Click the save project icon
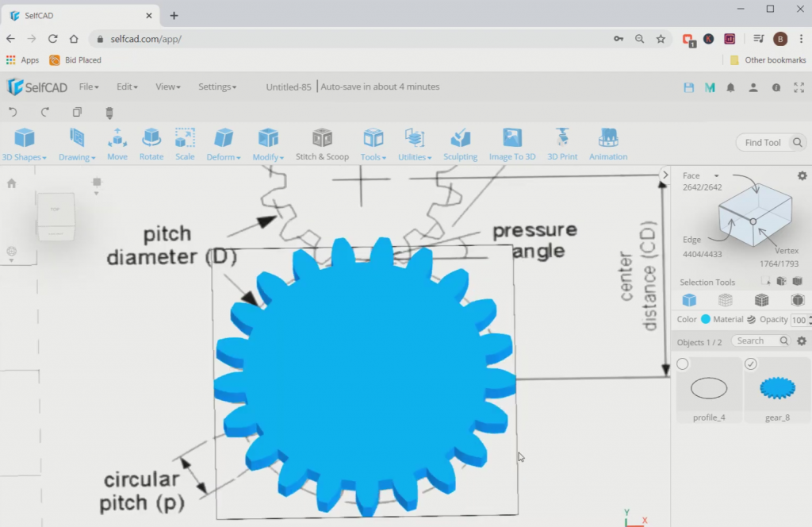Image resolution: width=812 pixels, height=527 pixels. [689, 87]
